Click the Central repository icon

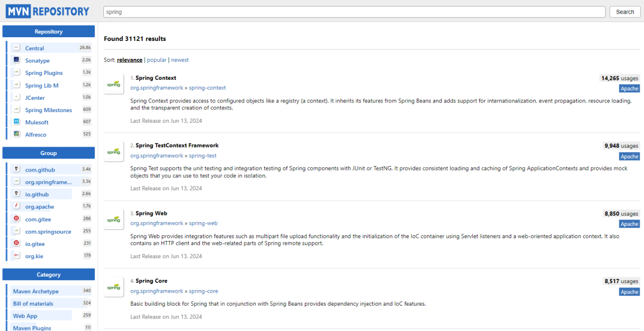(x=17, y=48)
